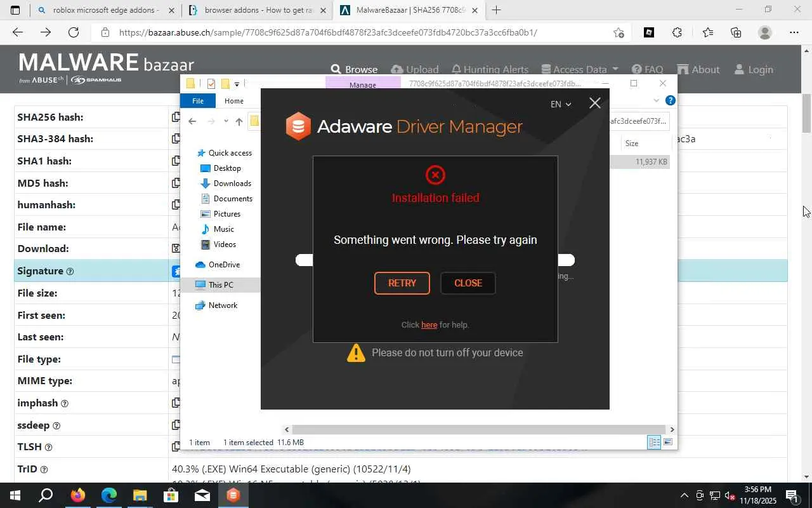This screenshot has width=812, height=508.
Task: Click the bazaar.abuse.ch address bar
Action: [328, 32]
